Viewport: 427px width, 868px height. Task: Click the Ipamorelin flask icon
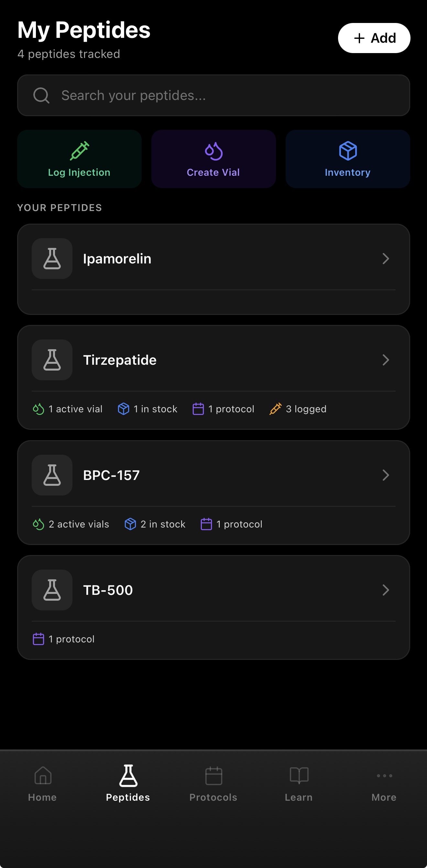click(52, 259)
